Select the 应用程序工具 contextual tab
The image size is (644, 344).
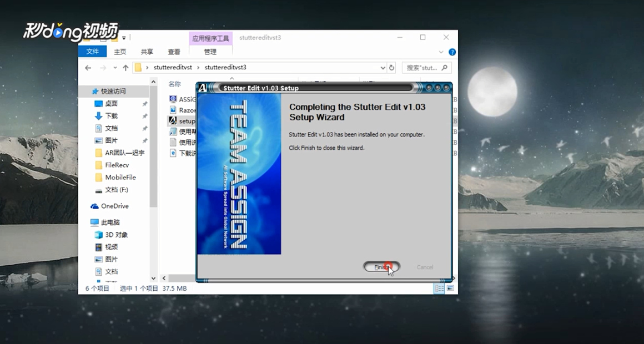click(x=211, y=39)
